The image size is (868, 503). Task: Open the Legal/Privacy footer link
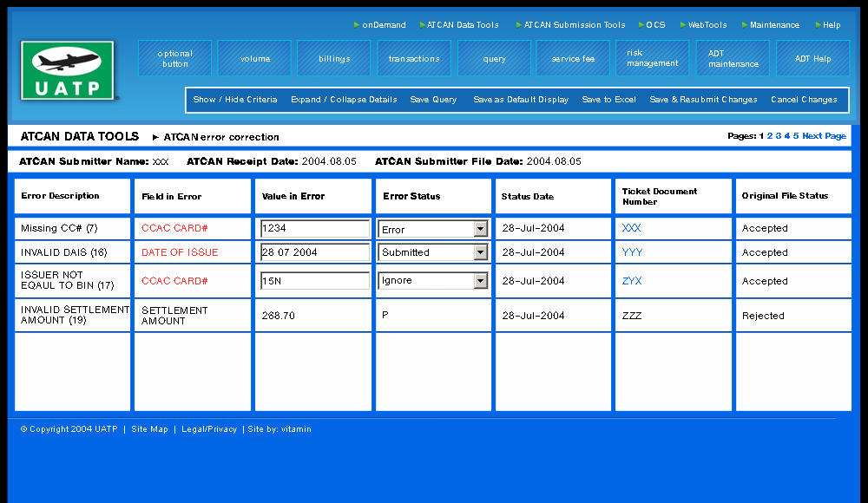coord(208,429)
